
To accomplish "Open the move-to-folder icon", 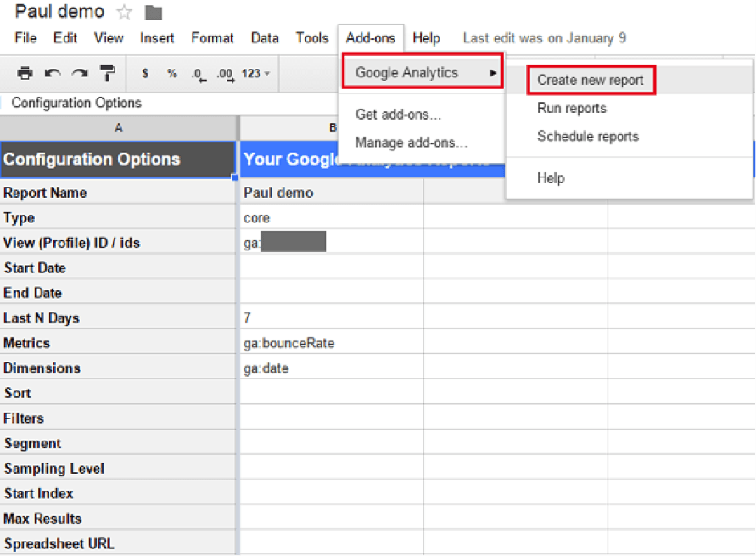I will coord(154,13).
